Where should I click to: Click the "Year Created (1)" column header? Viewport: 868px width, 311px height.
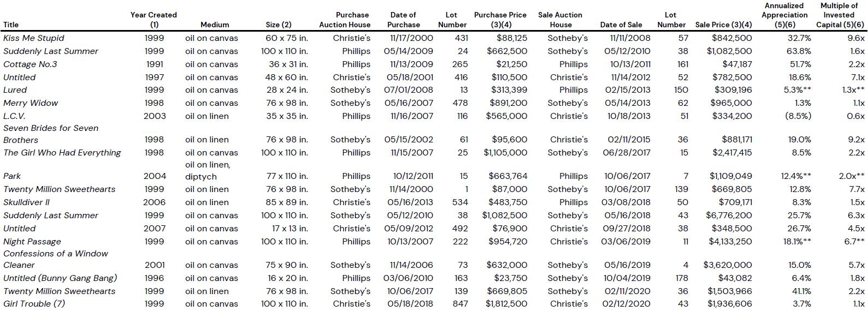click(153, 20)
